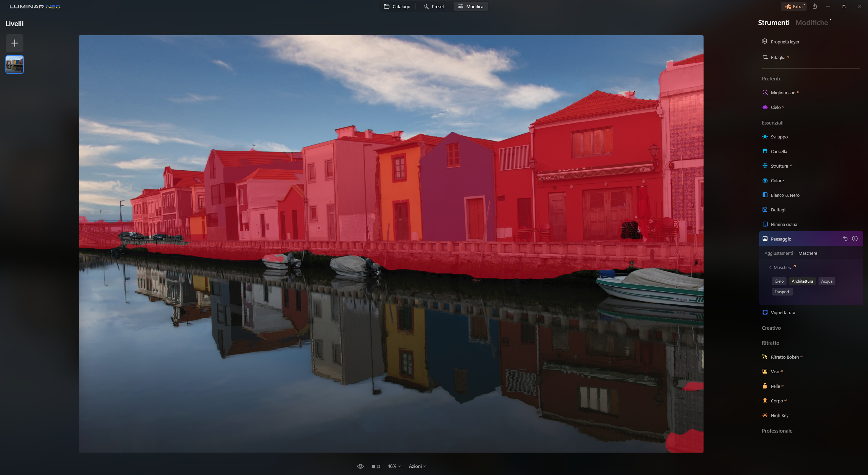The width and height of the screenshot is (868, 475).
Task: Switch to the Catalogo tab
Action: 397,6
